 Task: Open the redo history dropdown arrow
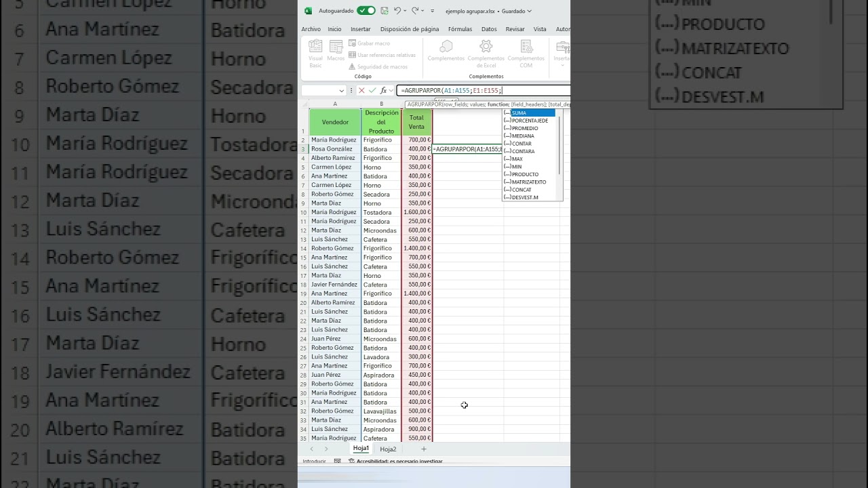pyautogui.click(x=422, y=11)
